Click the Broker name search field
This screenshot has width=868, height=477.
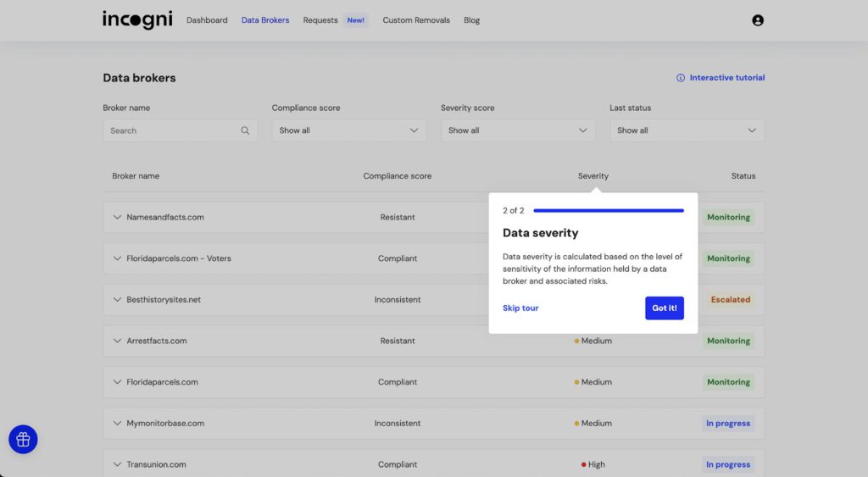click(x=174, y=130)
